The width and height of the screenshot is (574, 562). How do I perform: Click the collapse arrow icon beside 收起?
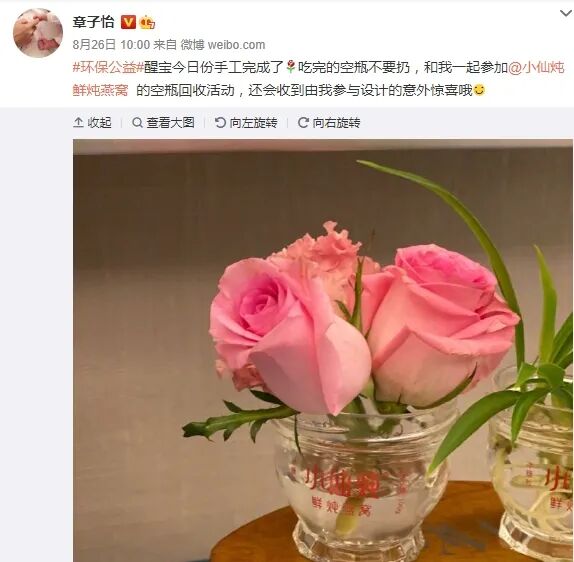[x=78, y=122]
